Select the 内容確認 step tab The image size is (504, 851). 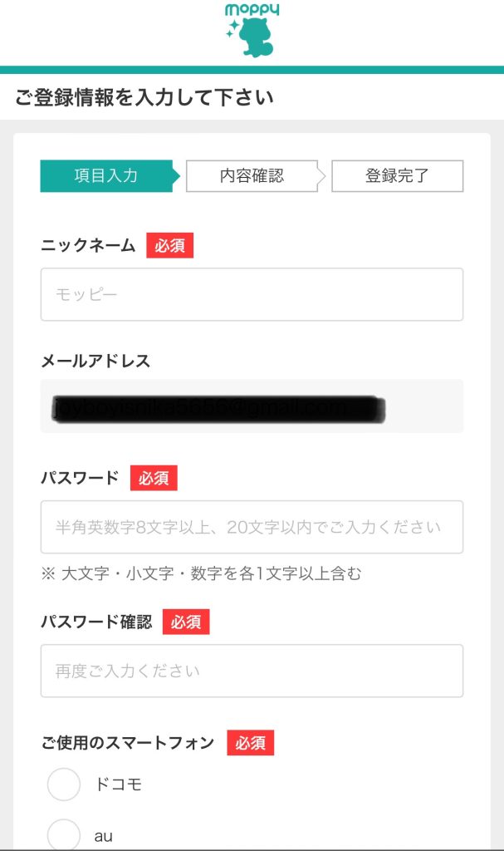252,176
